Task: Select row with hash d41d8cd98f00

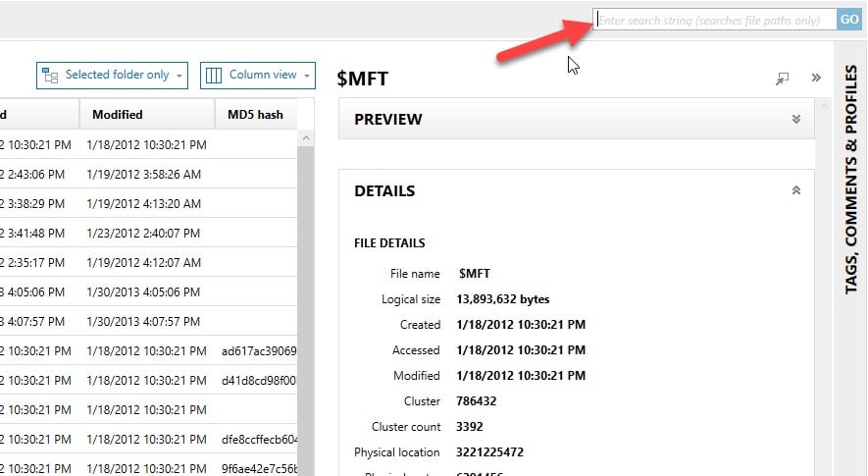Action: (148, 380)
